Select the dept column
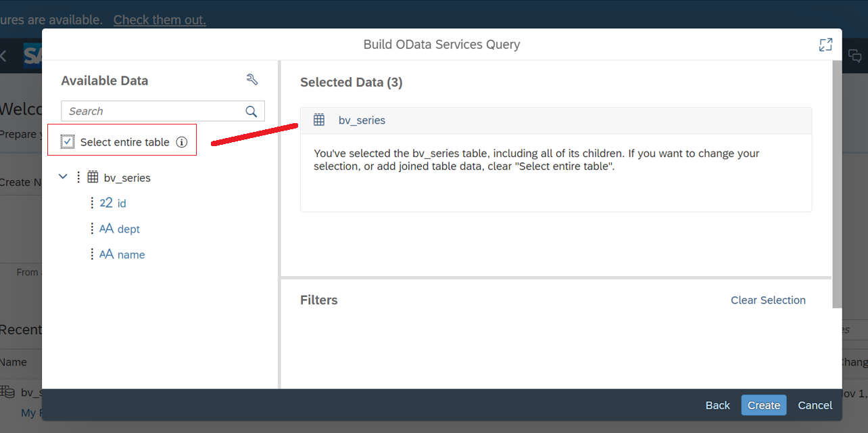 pyautogui.click(x=128, y=229)
